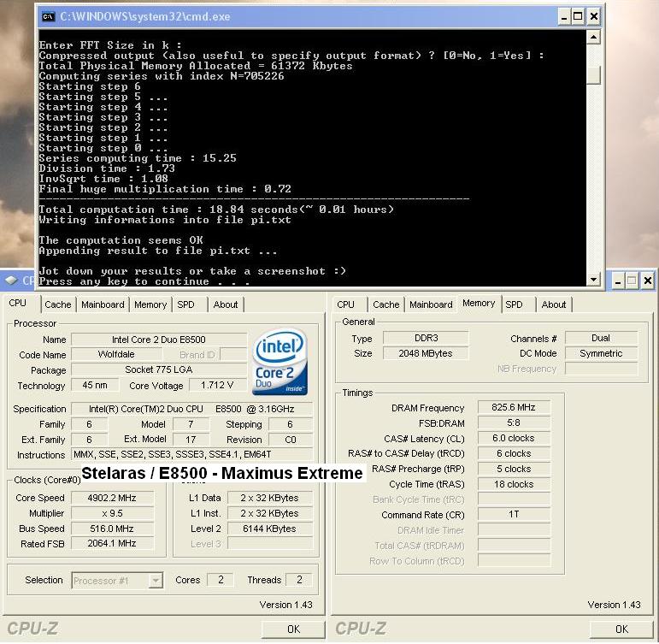Minimize the cmd.exe window

564,17
